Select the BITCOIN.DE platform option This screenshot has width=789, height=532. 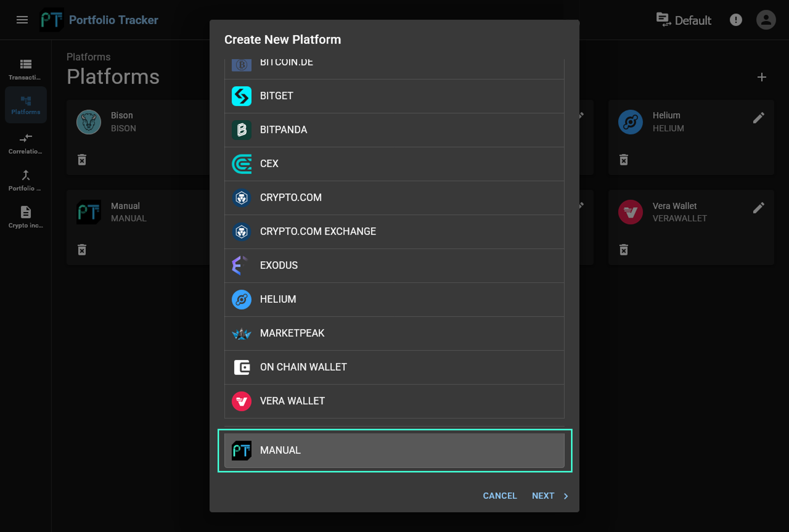394,69
